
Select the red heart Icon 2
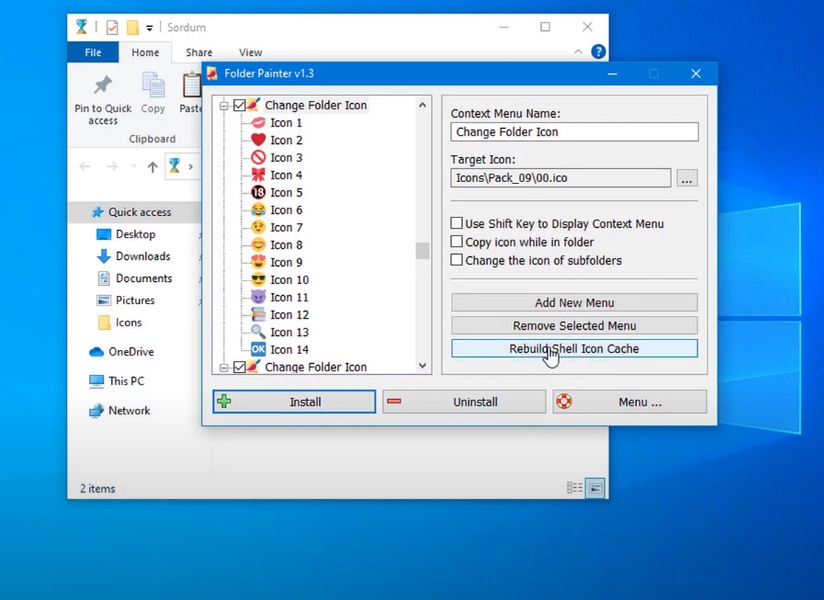(285, 140)
